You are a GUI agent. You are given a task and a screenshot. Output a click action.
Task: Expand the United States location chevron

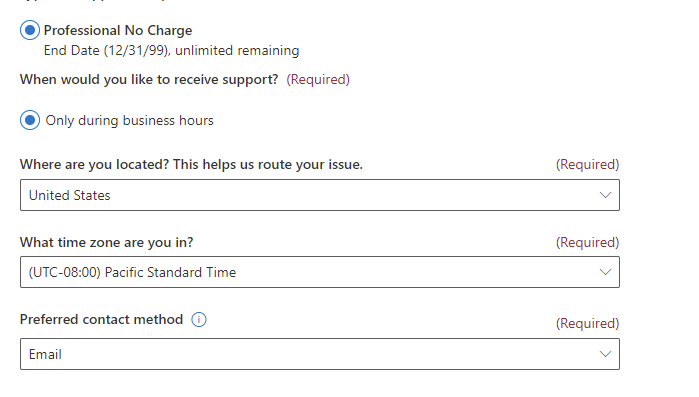click(605, 195)
